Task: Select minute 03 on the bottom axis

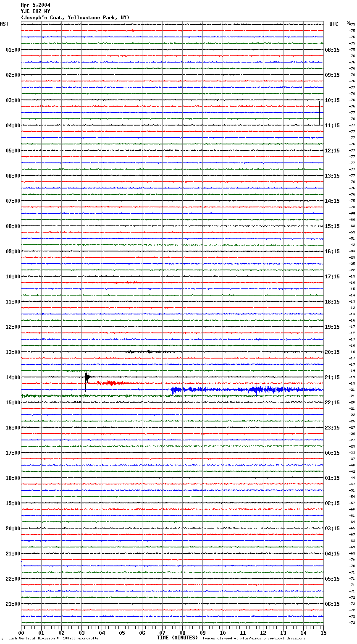Action: pos(81,632)
